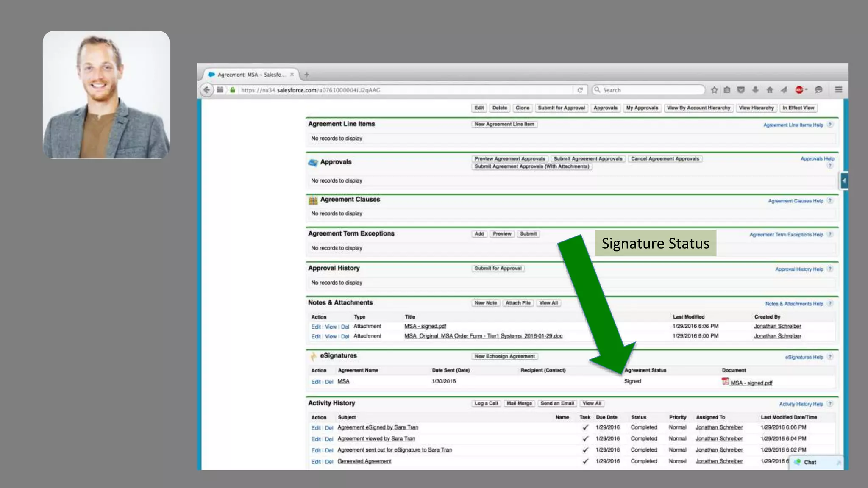
Task: Open the Agreement eSigned by Sara Tran link
Action: pos(378,427)
